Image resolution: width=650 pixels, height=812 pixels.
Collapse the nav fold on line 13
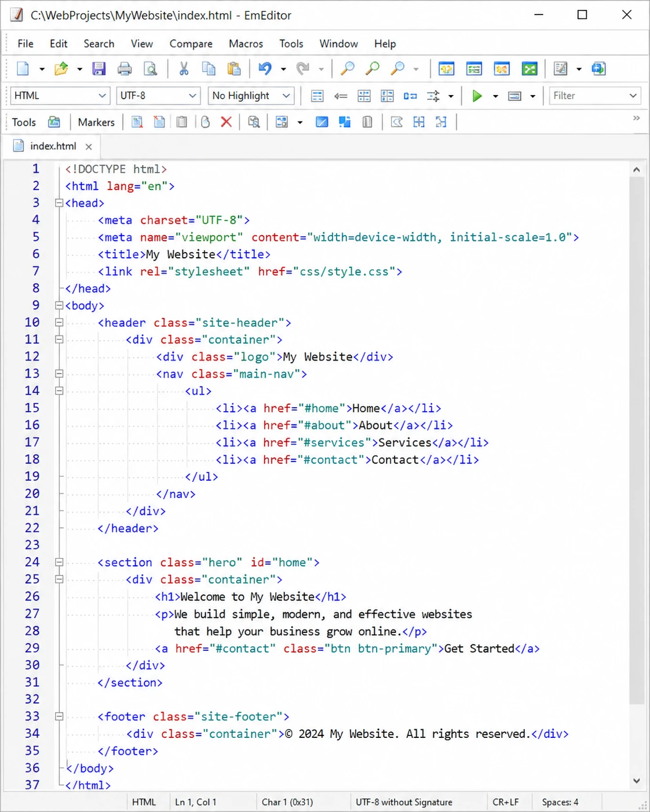pos(59,374)
